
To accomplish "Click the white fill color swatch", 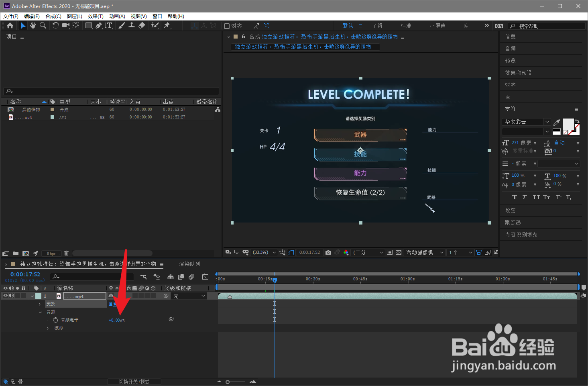I will (568, 124).
